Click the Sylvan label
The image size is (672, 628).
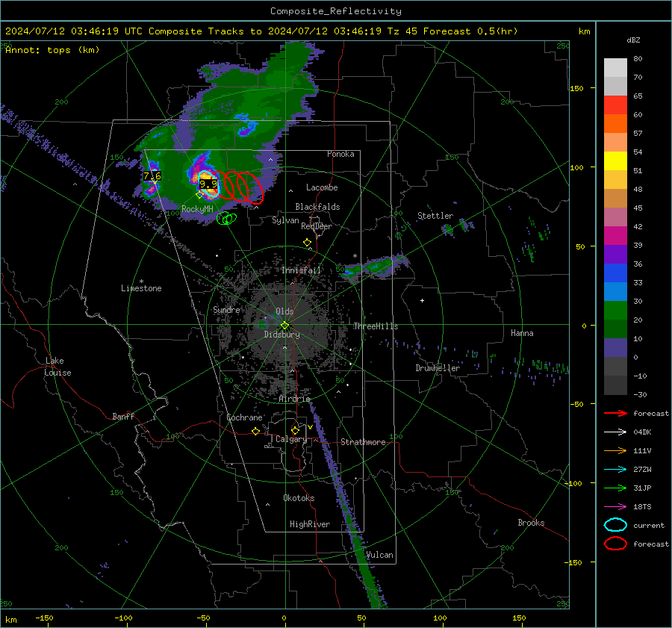point(285,220)
